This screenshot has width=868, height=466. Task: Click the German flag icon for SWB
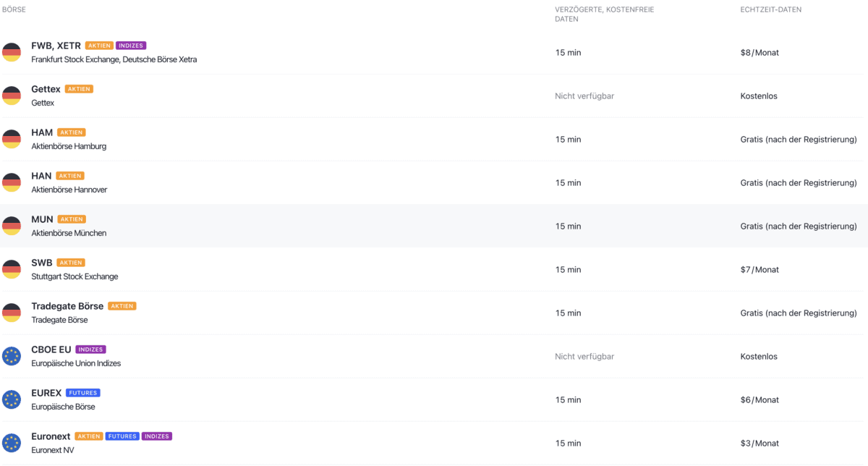point(12,269)
